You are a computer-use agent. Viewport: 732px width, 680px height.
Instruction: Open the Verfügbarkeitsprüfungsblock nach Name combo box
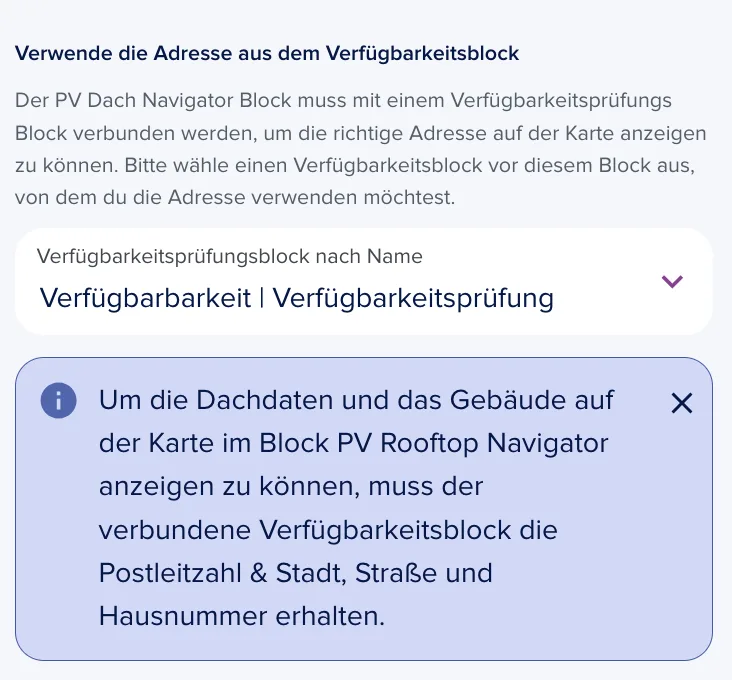[364, 281]
